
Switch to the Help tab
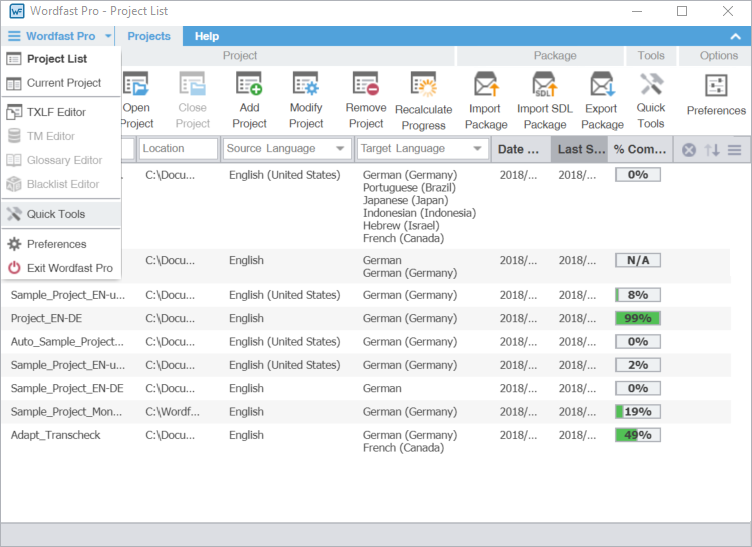pyautogui.click(x=207, y=36)
